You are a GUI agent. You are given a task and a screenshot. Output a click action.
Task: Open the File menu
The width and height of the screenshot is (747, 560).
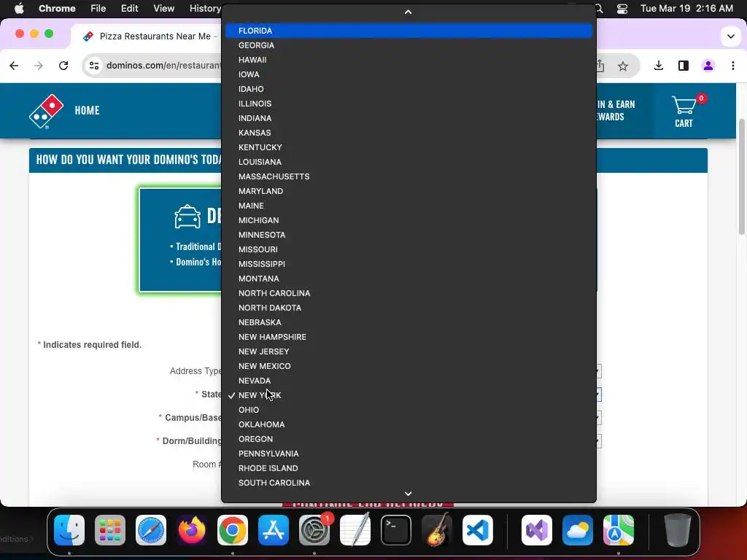tap(98, 8)
